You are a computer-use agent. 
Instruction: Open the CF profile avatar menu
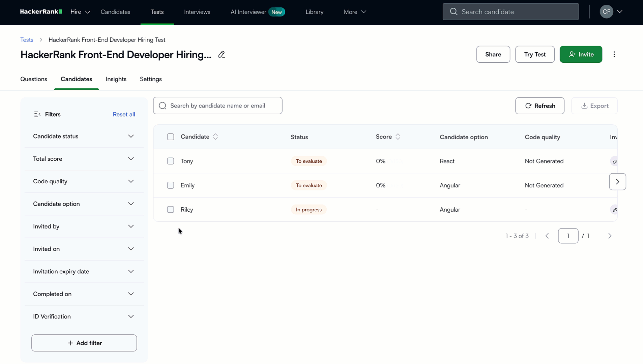(x=606, y=11)
